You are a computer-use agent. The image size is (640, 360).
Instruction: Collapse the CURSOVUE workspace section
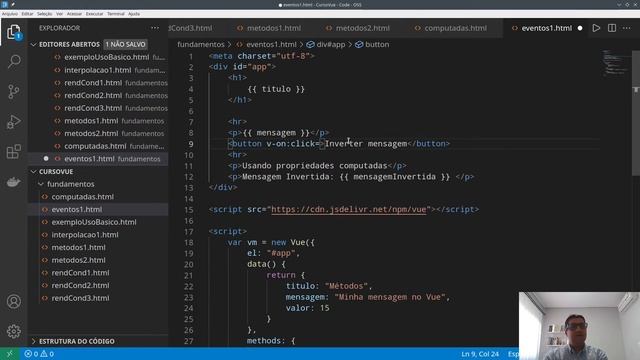(x=34, y=171)
